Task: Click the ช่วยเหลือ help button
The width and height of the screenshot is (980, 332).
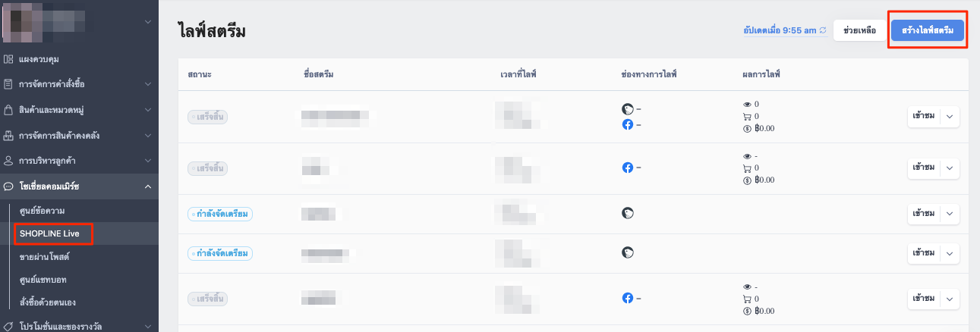Action: click(859, 30)
